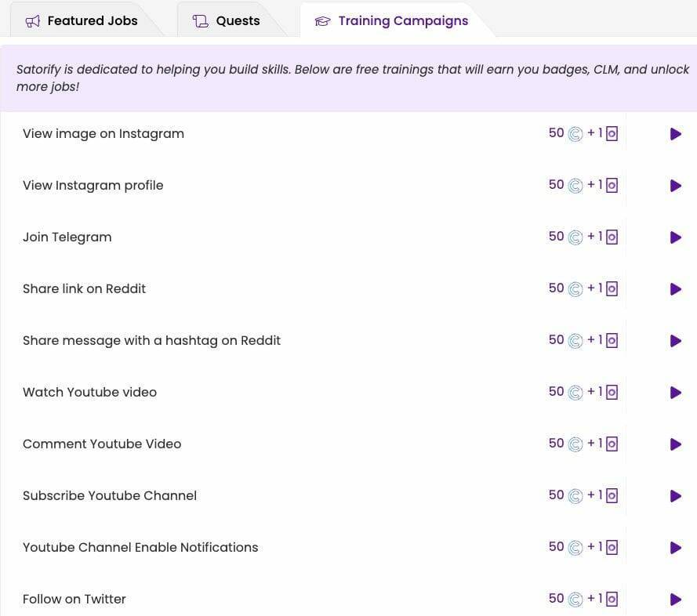Play the Youtube Channel Enable Notifications training
697x616 pixels.
676,548
